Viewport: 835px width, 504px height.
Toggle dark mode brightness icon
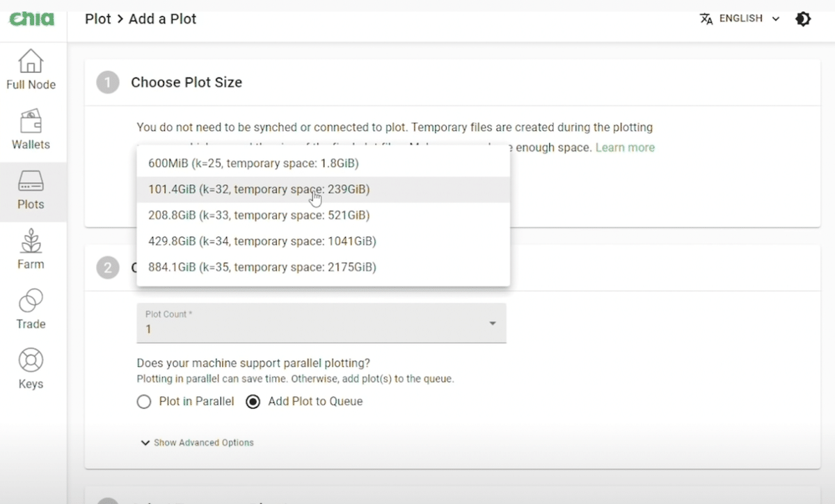(803, 19)
